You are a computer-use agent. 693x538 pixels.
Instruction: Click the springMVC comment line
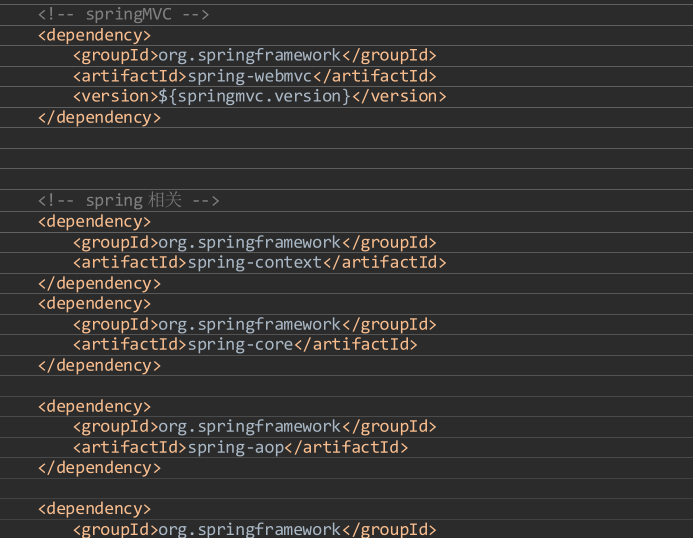[x=123, y=15]
